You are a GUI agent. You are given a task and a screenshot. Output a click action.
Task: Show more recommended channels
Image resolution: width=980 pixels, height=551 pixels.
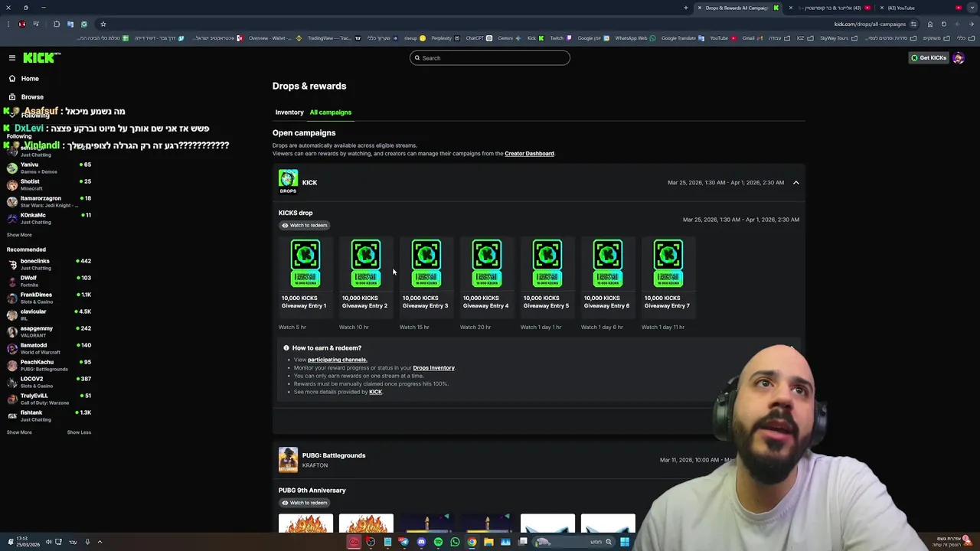pos(19,432)
